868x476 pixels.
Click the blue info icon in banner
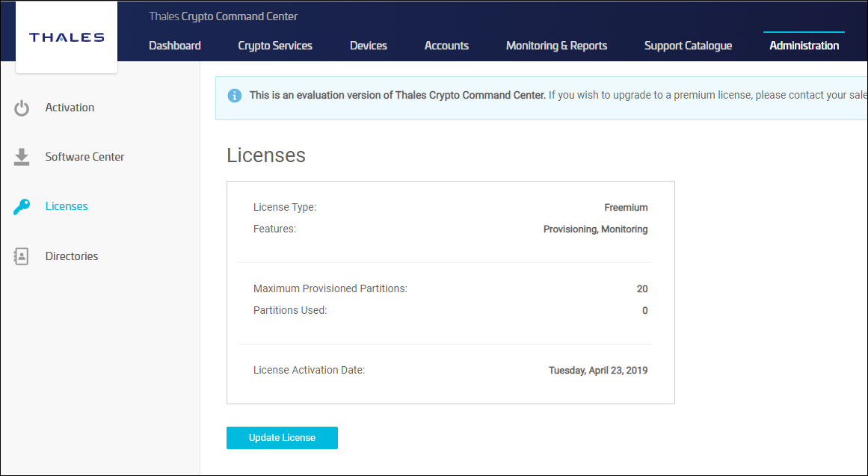(x=235, y=95)
